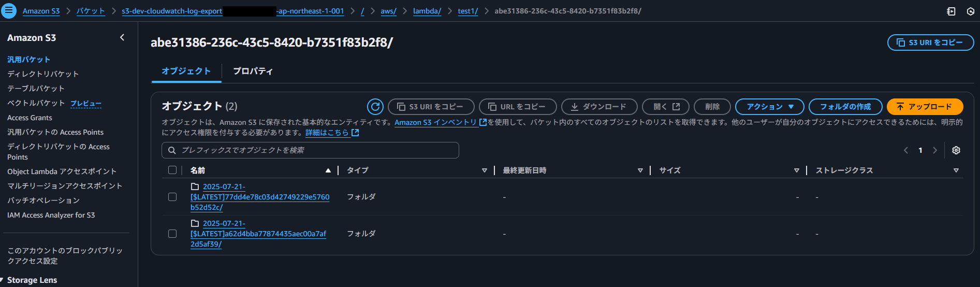This screenshot has width=980, height=287.
Task: Switch to the プロパティ tab
Action: tap(253, 71)
